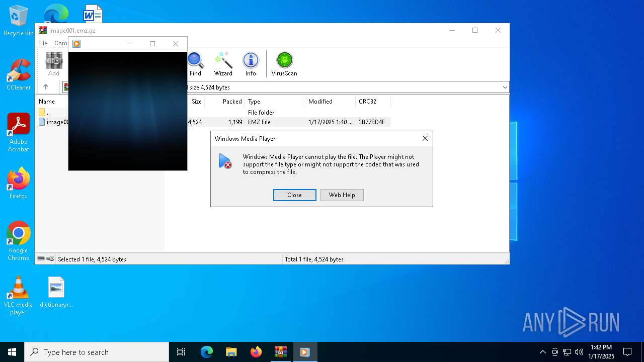644x362 pixels.
Task: Sort by the CRC32 column header
Action: [x=373, y=102]
